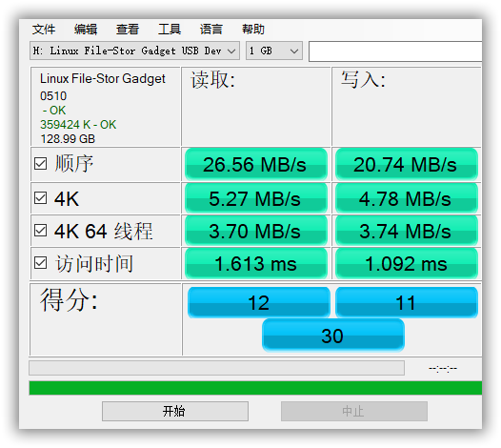Image resolution: width=501 pixels, height=448 pixels.
Task: Uncheck the 4K test checkbox
Action: [x=41, y=198]
